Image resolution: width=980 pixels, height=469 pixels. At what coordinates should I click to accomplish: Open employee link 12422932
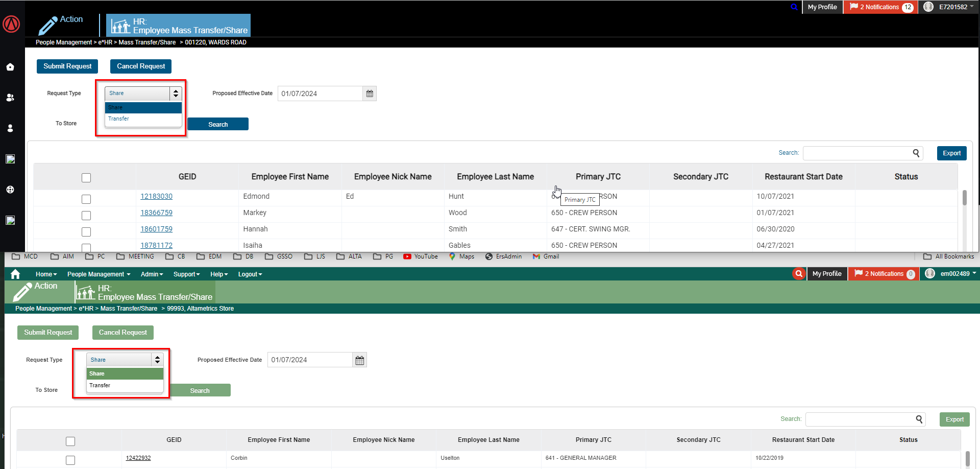[138, 458]
